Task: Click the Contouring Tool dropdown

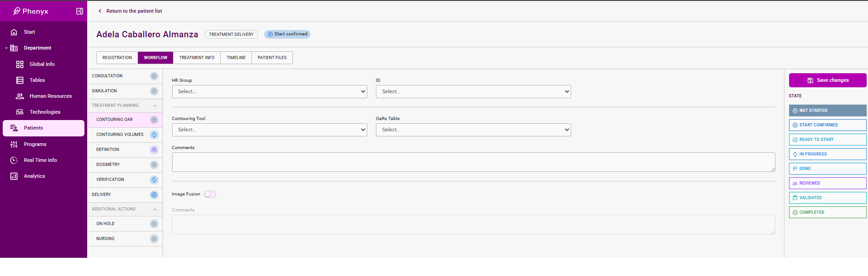Action: (269, 130)
